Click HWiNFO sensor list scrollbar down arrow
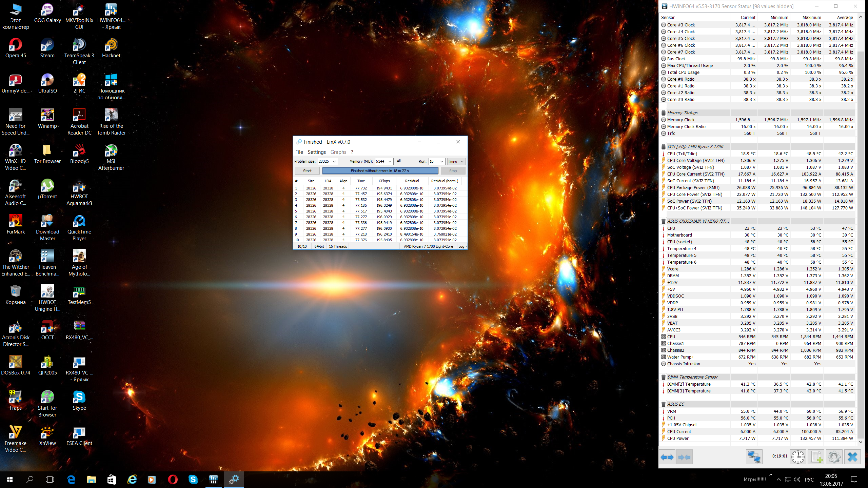 860,442
